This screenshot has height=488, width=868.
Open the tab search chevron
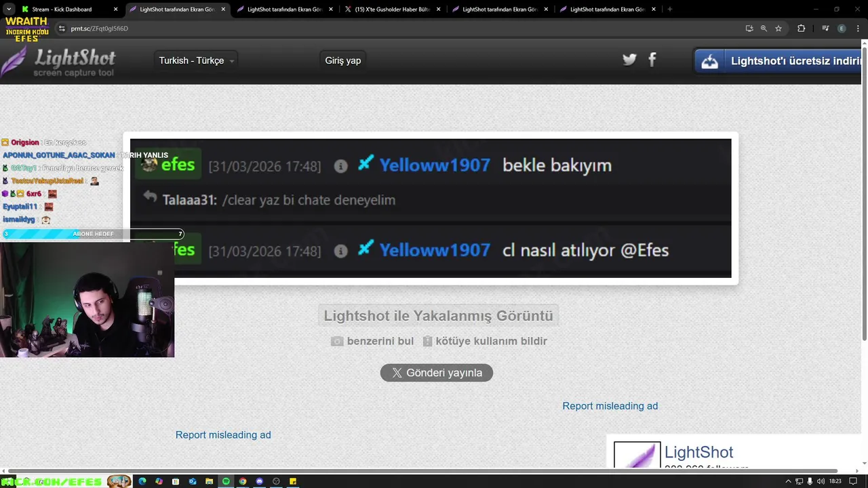(x=9, y=9)
